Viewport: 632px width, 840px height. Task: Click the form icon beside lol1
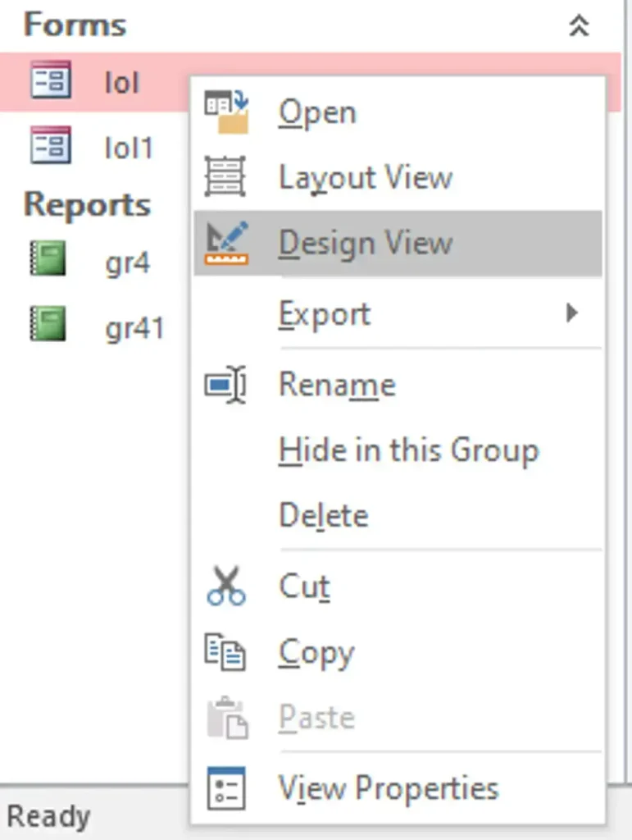51,144
